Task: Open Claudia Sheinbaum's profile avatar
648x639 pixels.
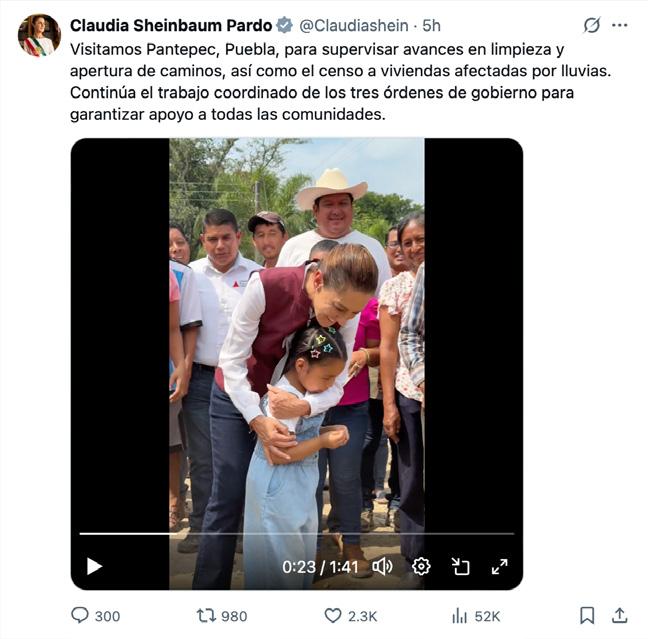Action: click(39, 35)
